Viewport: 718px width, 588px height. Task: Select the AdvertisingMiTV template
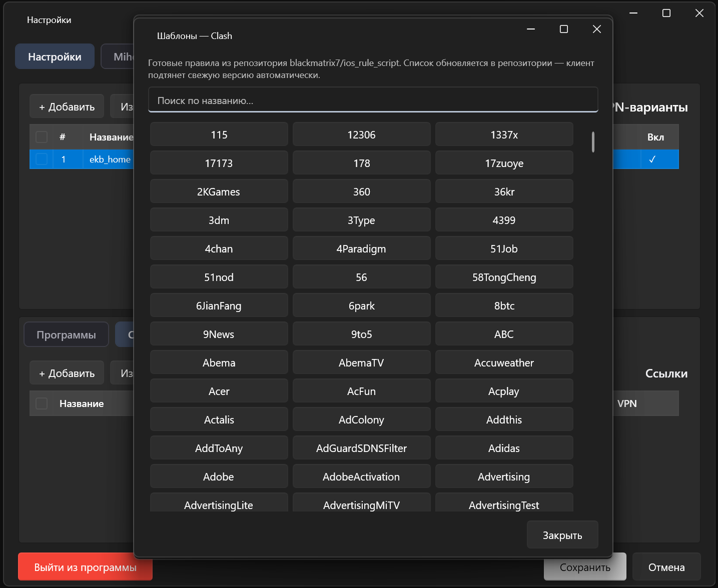[x=362, y=502]
